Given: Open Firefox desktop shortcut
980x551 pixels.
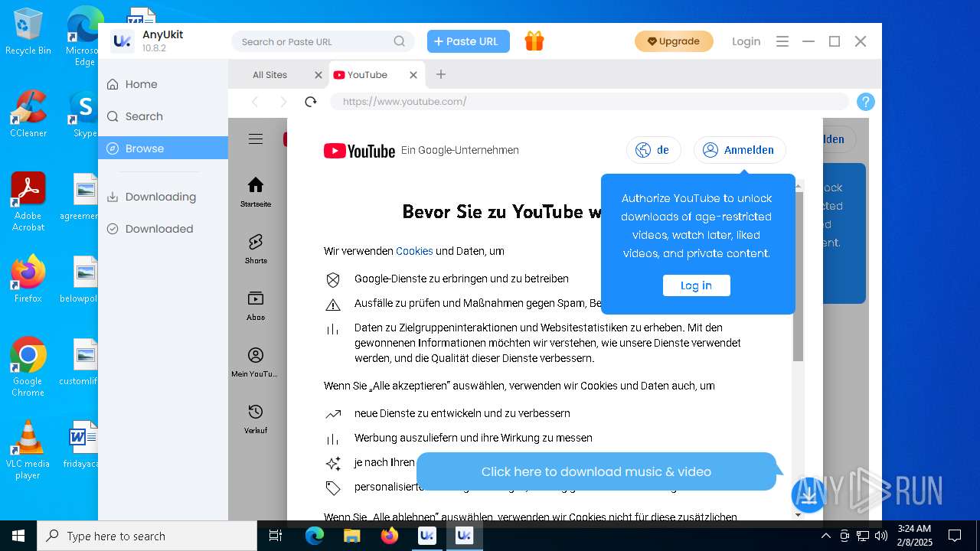Looking at the screenshot, I should pos(28,279).
